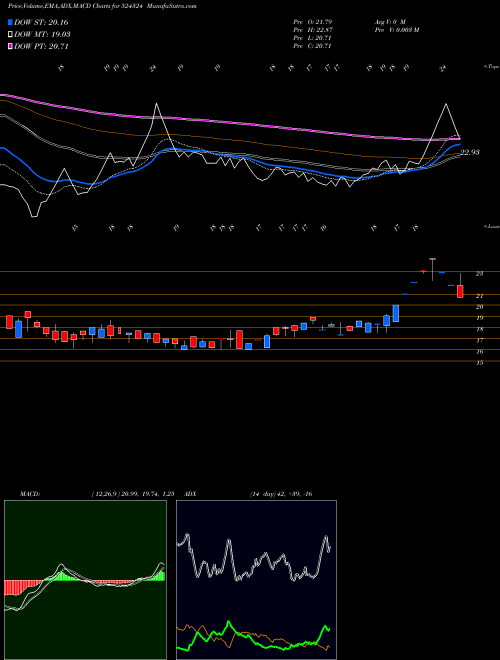Image resolution: width=500 pixels, height=660 pixels.
Task: Click the 'MACD:' panel heading
Action: (x=30, y=494)
